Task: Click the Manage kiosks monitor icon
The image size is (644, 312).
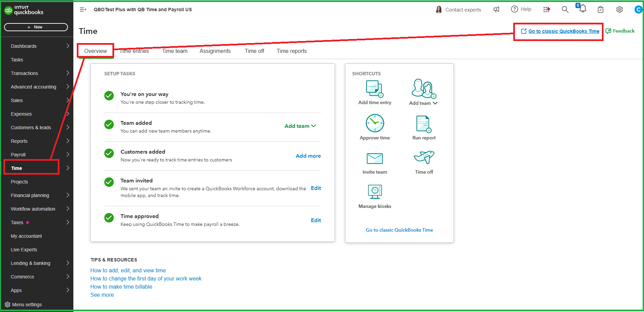Action: click(375, 192)
